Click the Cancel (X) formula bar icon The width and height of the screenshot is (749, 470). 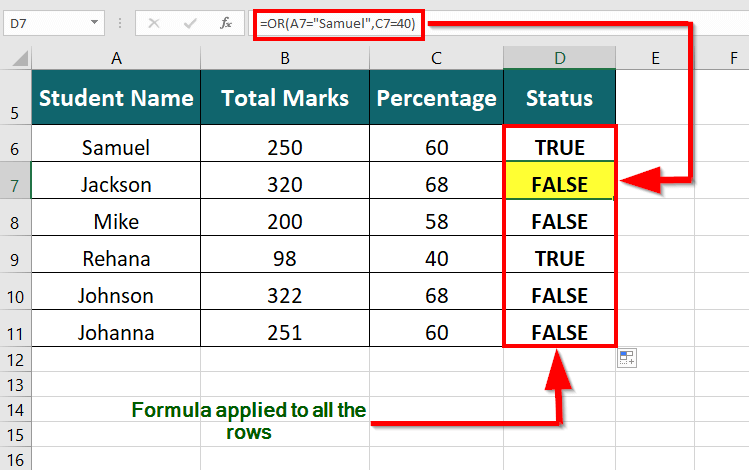pyautogui.click(x=154, y=23)
